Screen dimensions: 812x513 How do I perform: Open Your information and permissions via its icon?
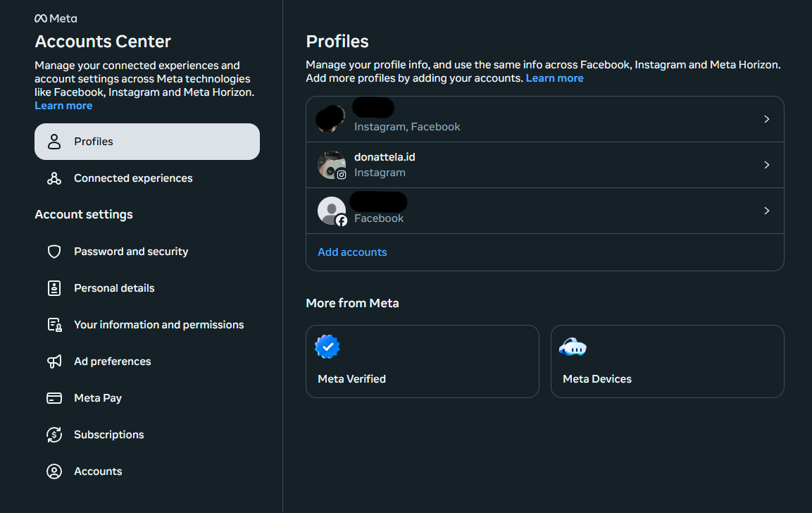[x=54, y=324]
